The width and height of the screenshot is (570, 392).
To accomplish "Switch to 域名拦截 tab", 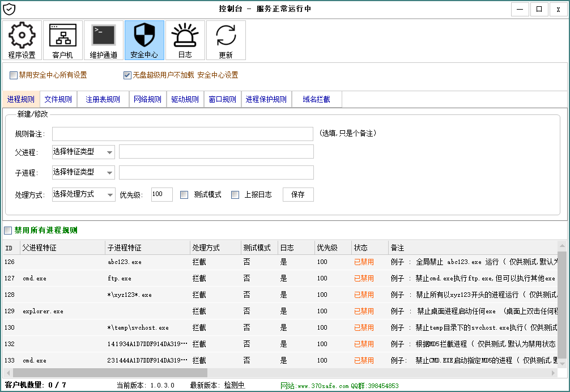I will click(316, 100).
